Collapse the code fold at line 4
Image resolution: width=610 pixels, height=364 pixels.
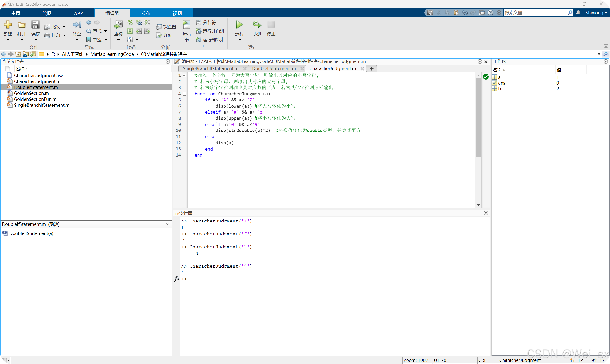click(x=184, y=94)
